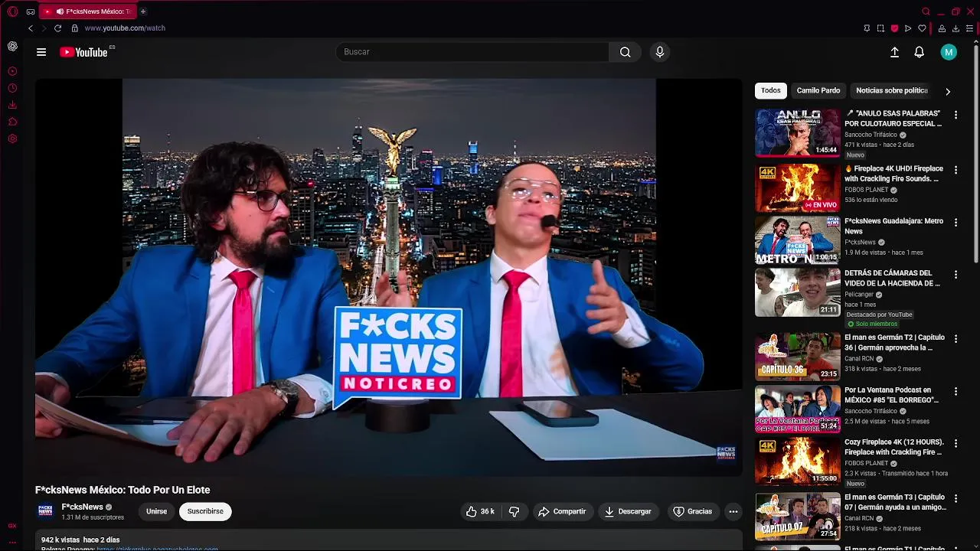The width and height of the screenshot is (980, 551).
Task: Click the page vertical scrollbar
Action: [975, 153]
